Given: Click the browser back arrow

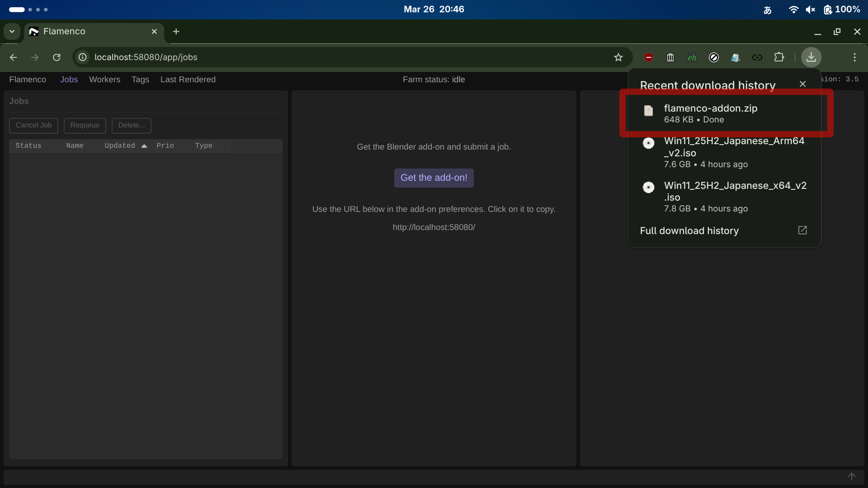Looking at the screenshot, I should [13, 57].
